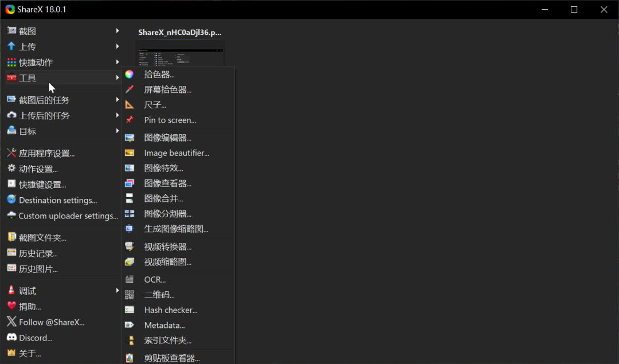Click the 上传 upload arrow icon
This screenshot has height=364, width=619.
[x=11, y=46]
